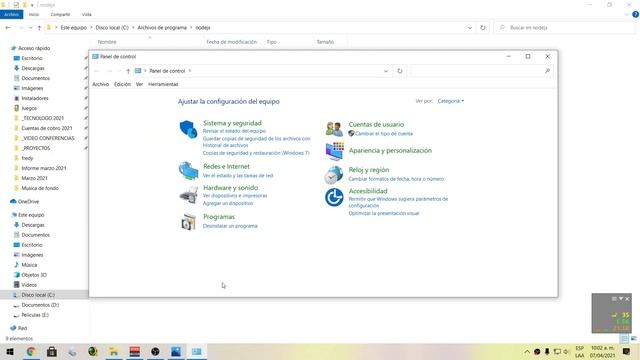Click Agregar un dispositivo link
The image size is (640, 360).
coord(228,203)
